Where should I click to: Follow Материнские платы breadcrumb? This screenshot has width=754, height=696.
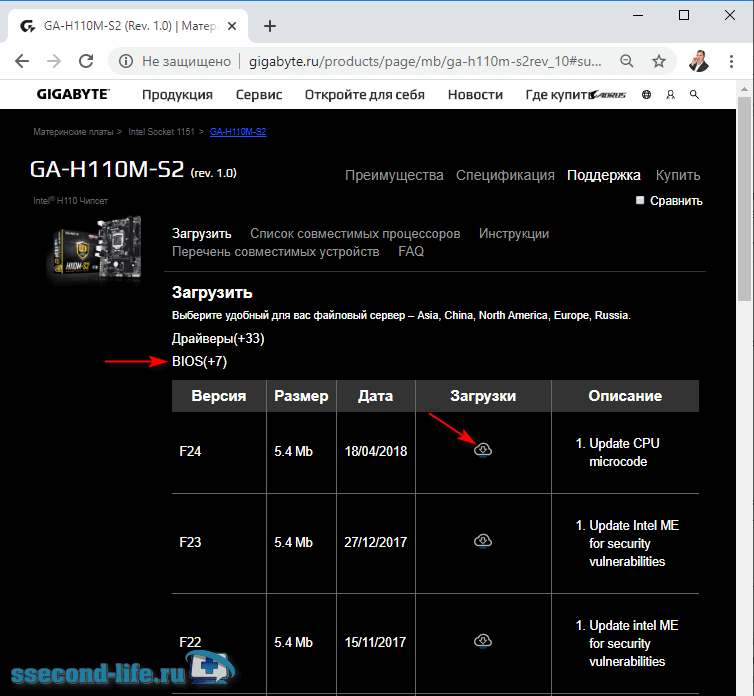coord(73,132)
